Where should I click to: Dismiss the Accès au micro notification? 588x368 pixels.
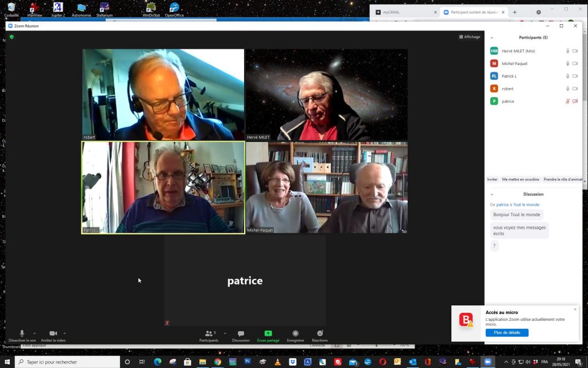tap(575, 309)
